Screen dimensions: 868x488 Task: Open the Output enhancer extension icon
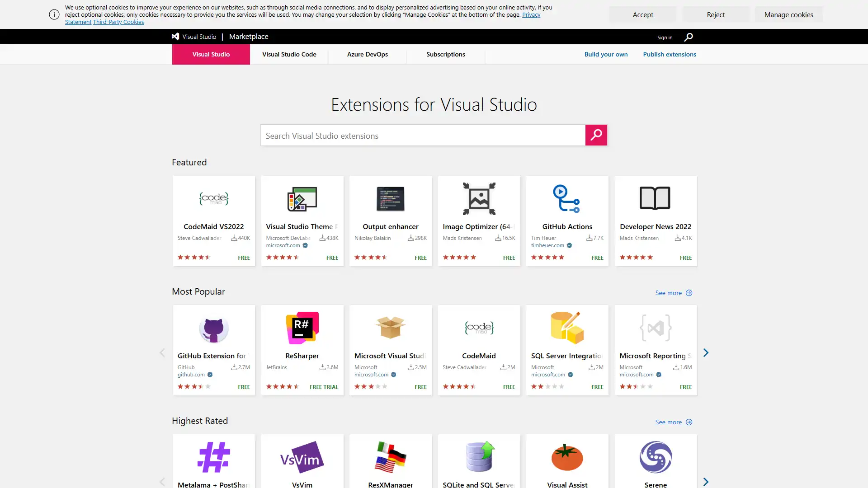pos(391,199)
